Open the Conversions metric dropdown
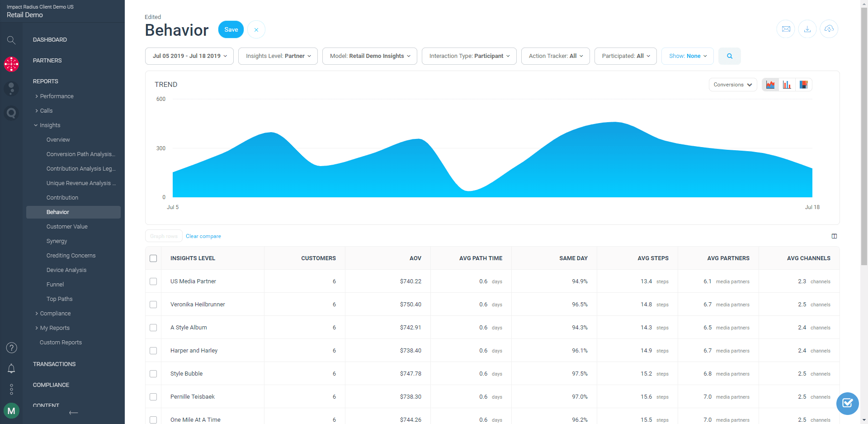This screenshot has width=868, height=424. click(x=732, y=85)
